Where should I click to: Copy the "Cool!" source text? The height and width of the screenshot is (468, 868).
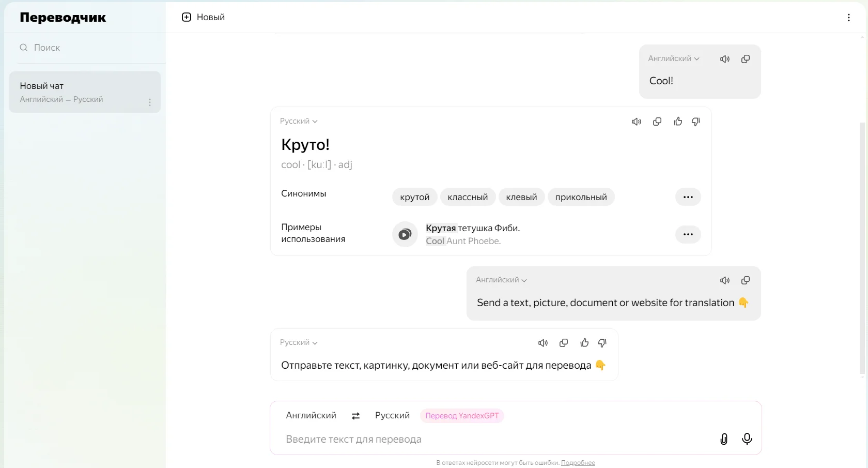click(746, 59)
